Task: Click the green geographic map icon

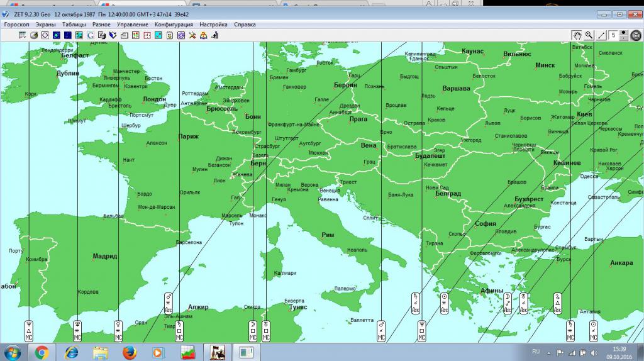Action: tap(79, 35)
